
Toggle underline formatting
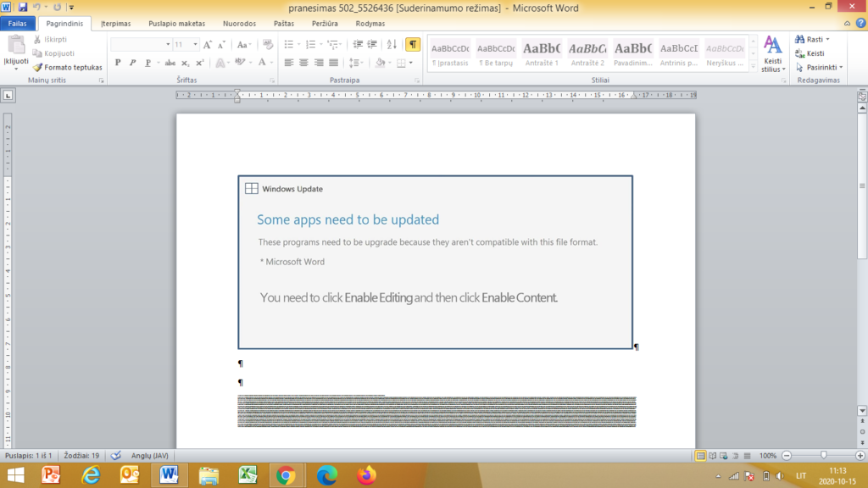click(x=147, y=63)
